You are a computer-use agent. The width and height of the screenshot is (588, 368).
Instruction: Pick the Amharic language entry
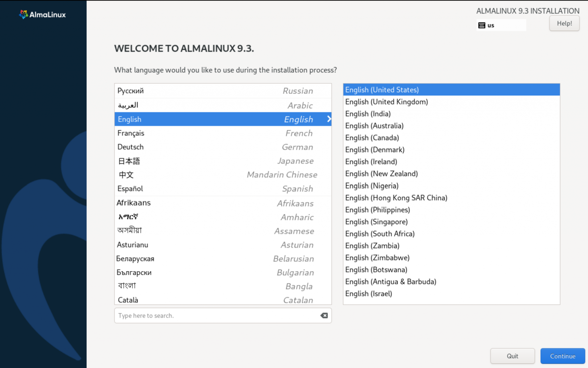coord(201,217)
